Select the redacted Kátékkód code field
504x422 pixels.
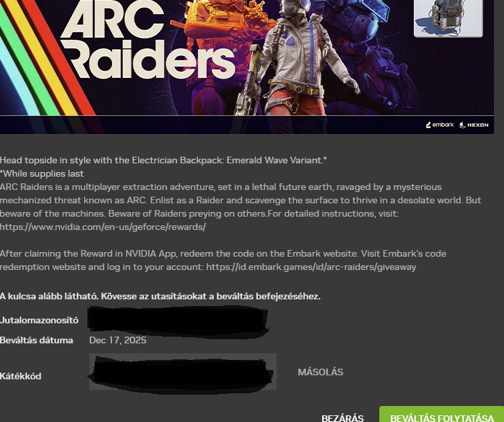pyautogui.click(x=183, y=372)
